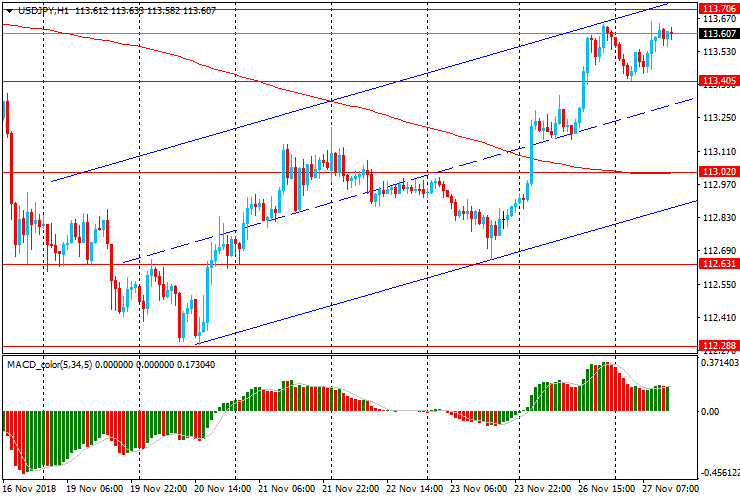Click the 0.371403 MACD scale value

(x=720, y=362)
